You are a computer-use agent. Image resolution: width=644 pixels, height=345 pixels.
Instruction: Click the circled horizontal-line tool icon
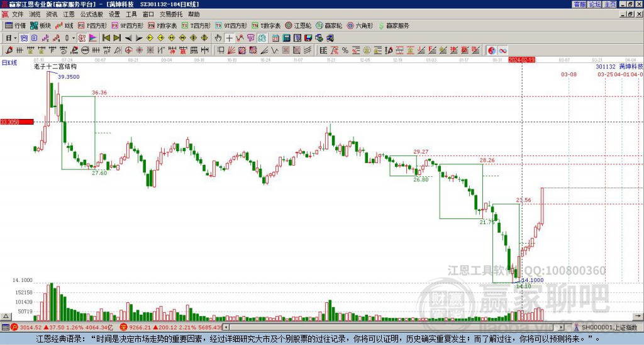85,50
